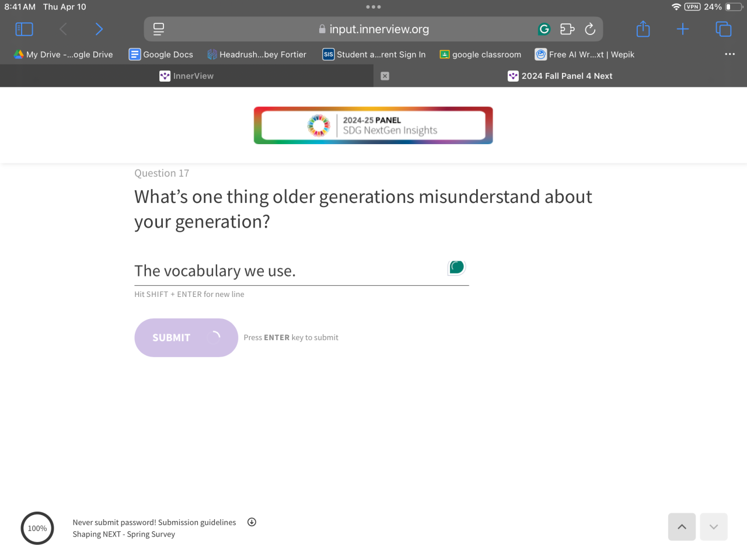The height and width of the screenshot is (560, 747).
Task: Click the "Question 17" label
Action: [162, 173]
